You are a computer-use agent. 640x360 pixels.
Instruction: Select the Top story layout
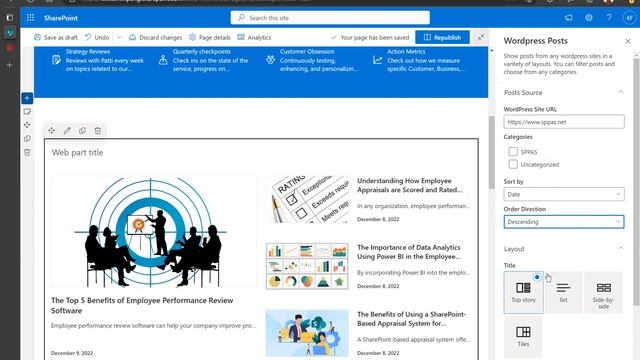(524, 292)
